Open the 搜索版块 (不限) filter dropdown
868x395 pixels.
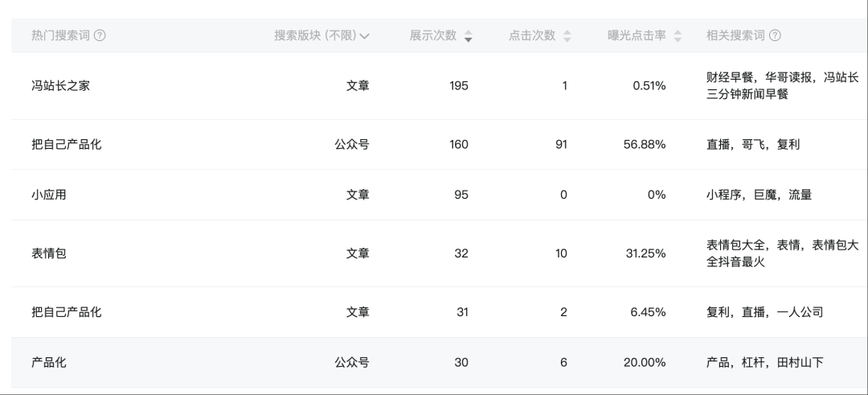click(321, 35)
